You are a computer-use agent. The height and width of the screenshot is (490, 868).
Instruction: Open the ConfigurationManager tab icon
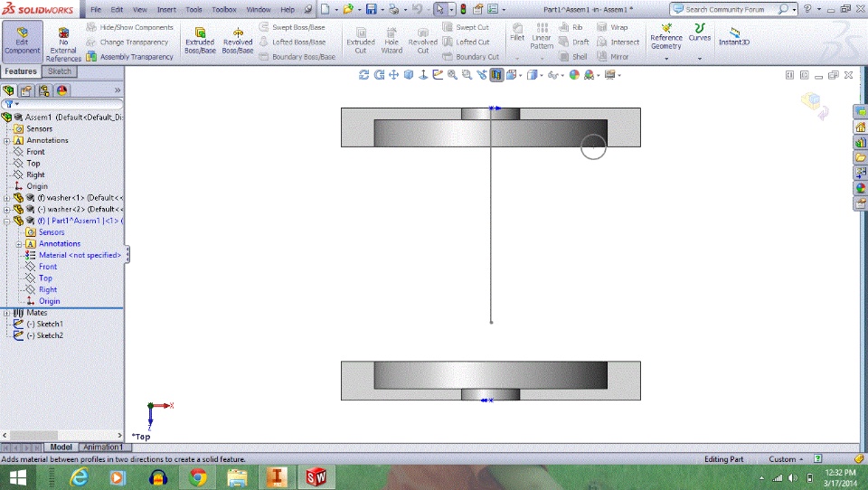(43, 90)
